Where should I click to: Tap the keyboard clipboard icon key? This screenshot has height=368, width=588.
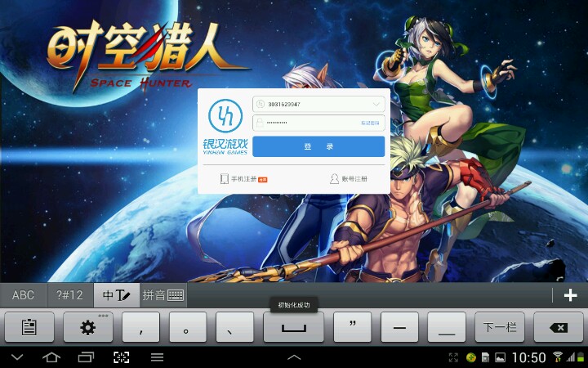coord(29,327)
